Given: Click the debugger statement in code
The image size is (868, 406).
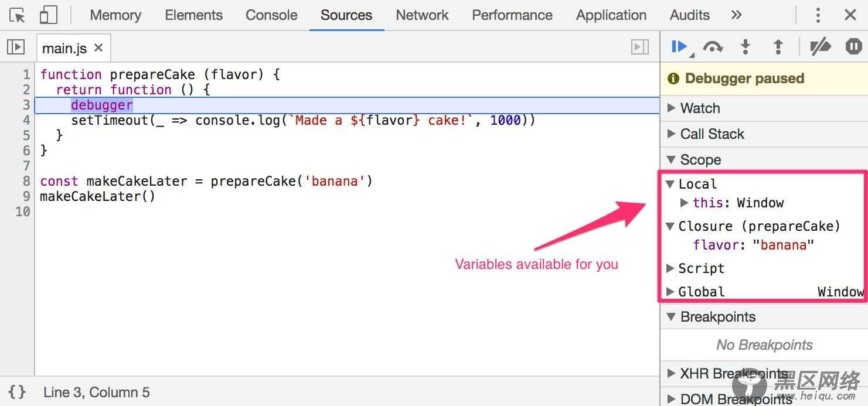Looking at the screenshot, I should pyautogui.click(x=102, y=105).
